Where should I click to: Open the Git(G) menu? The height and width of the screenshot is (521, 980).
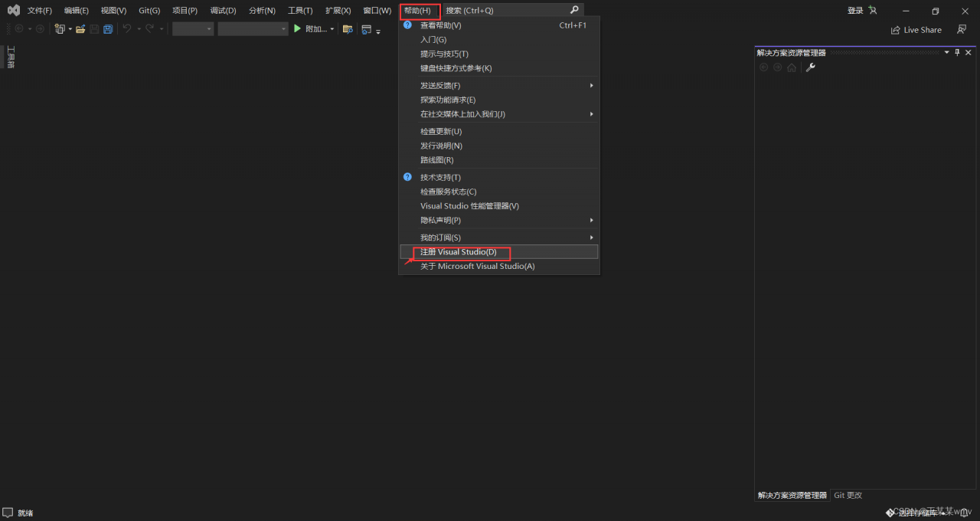point(149,11)
